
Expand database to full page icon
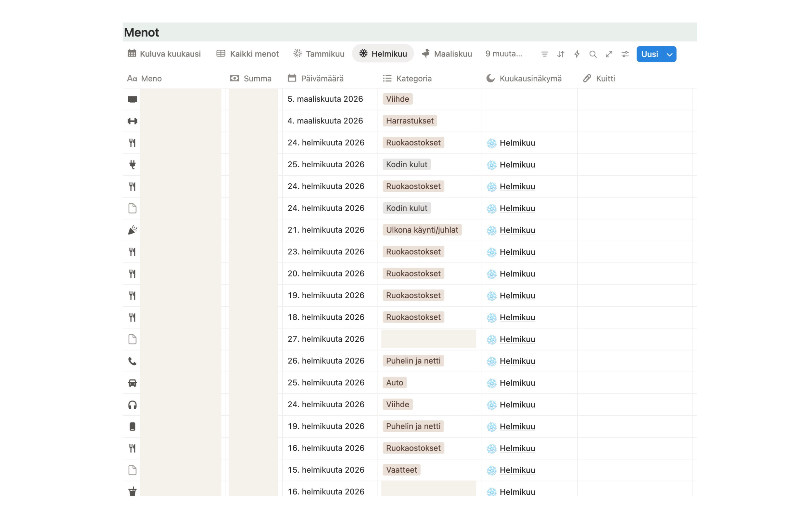(609, 54)
